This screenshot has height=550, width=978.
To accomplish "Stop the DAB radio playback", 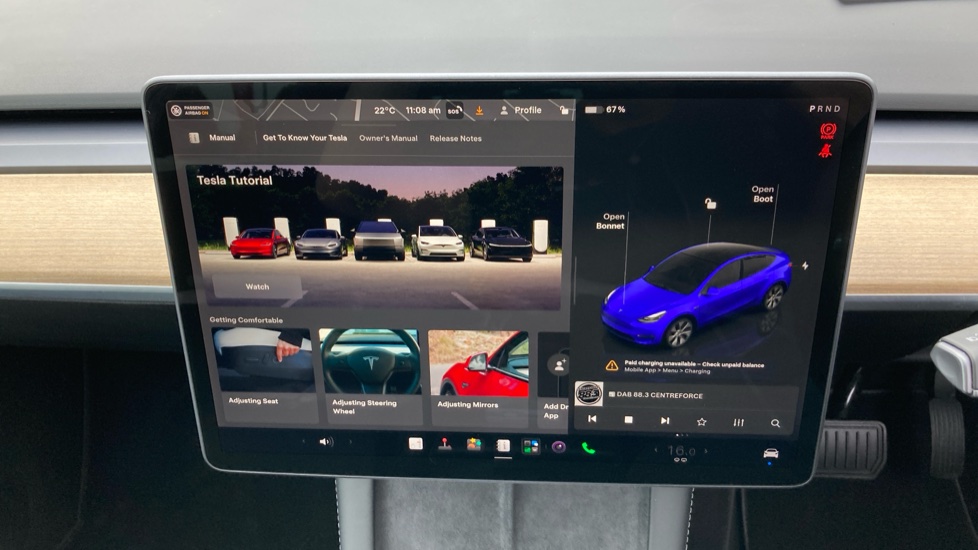I will pyautogui.click(x=628, y=420).
